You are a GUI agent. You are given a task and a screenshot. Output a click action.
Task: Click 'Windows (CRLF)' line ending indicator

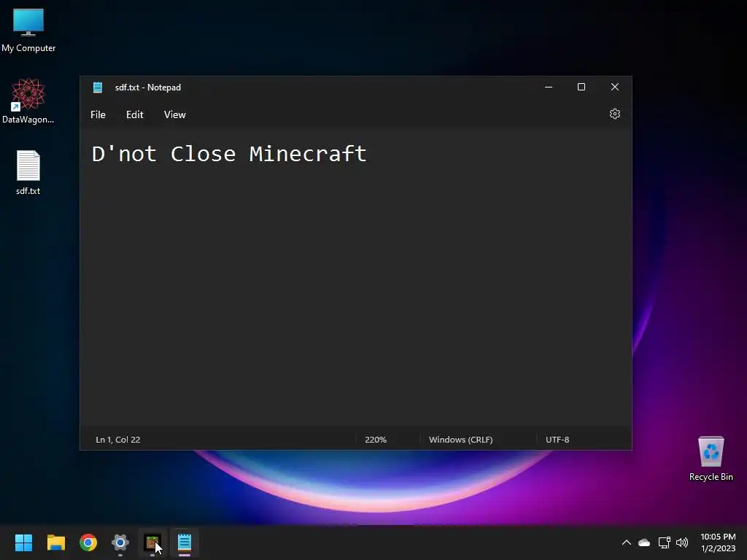461,440
